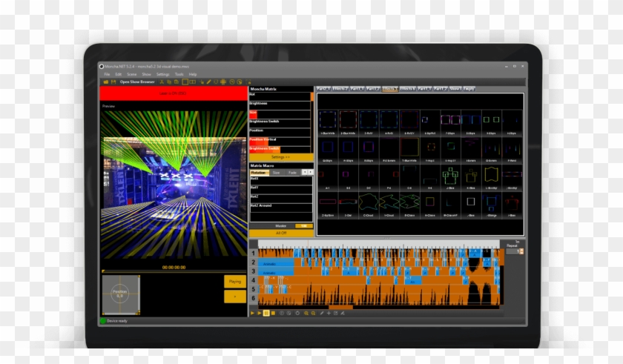Image resolution: width=623 pixels, height=364 pixels.
Task: Click the All Off button
Action: click(x=280, y=232)
